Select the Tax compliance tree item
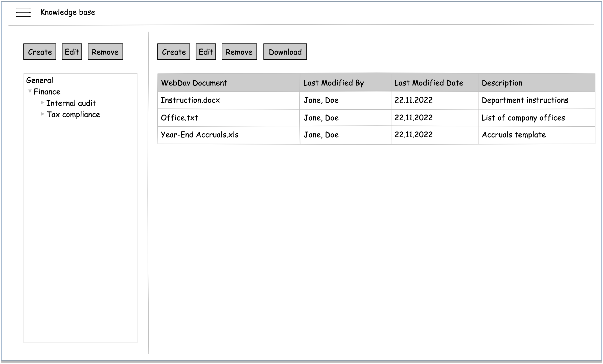 [x=73, y=114]
